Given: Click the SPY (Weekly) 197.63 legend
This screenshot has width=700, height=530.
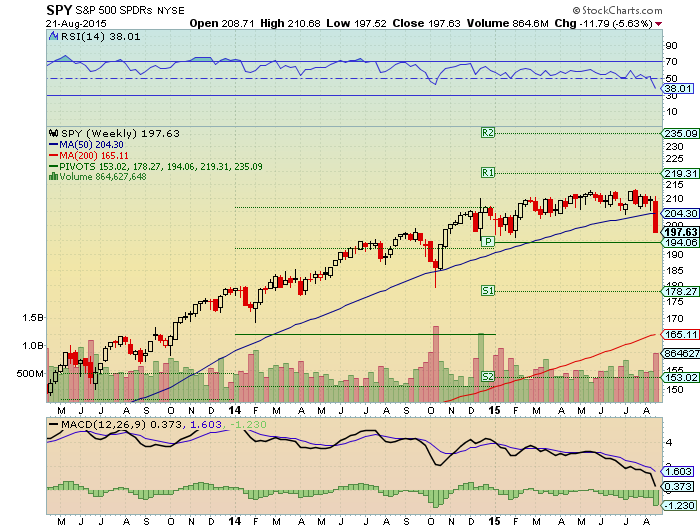Looking at the screenshot, I should pos(120,134).
